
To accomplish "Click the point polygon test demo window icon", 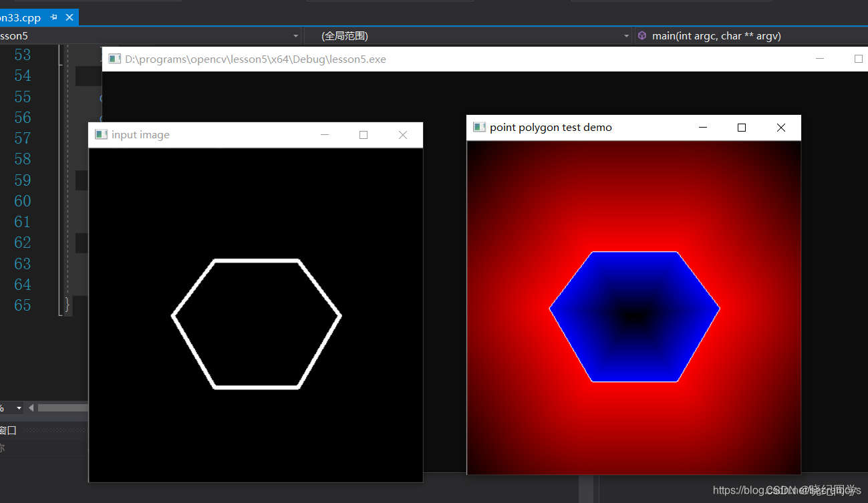I will coord(479,127).
